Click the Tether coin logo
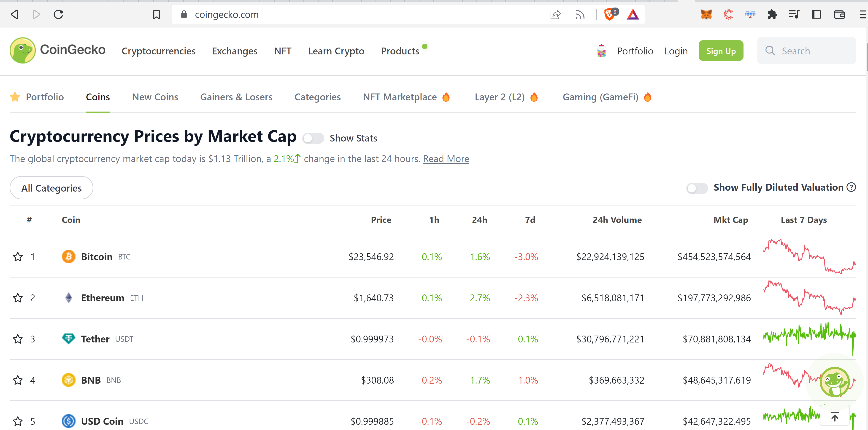The image size is (868, 430). point(68,339)
